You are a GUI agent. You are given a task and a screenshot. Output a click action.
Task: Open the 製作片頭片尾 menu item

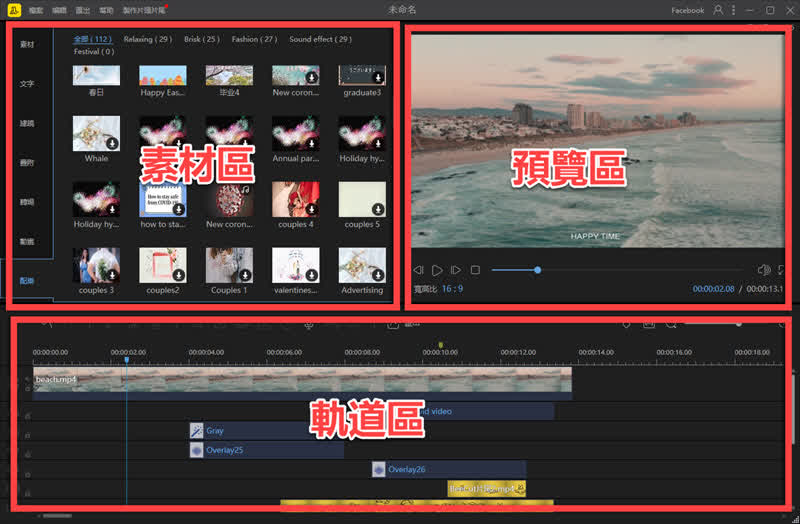[144, 10]
